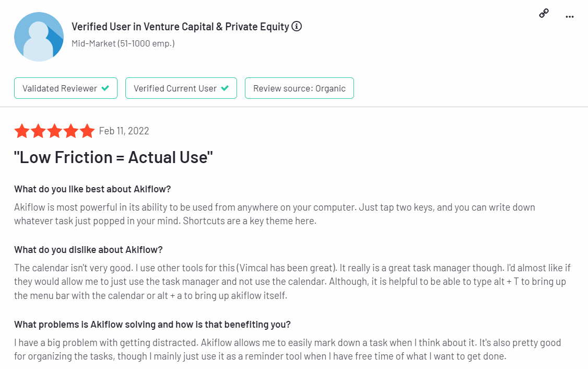The image size is (588, 369).
Task: Click the Review source: Organic badge
Action: pyautogui.click(x=299, y=88)
